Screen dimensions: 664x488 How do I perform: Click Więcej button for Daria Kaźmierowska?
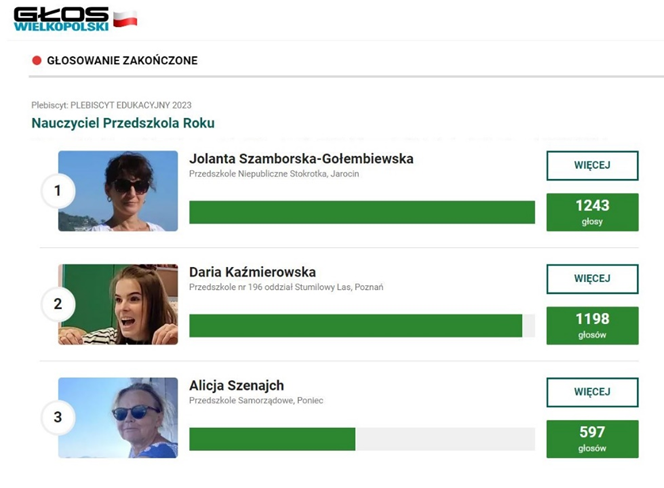coord(592,279)
